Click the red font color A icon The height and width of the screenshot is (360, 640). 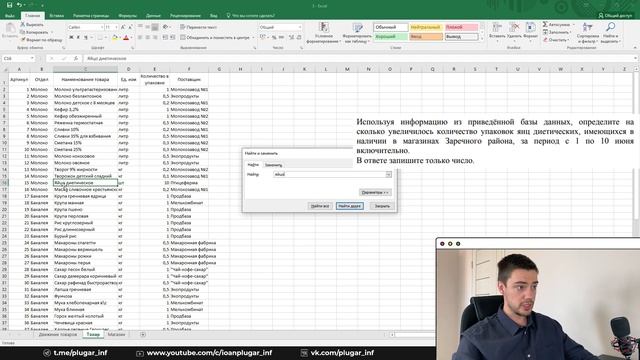(x=126, y=38)
